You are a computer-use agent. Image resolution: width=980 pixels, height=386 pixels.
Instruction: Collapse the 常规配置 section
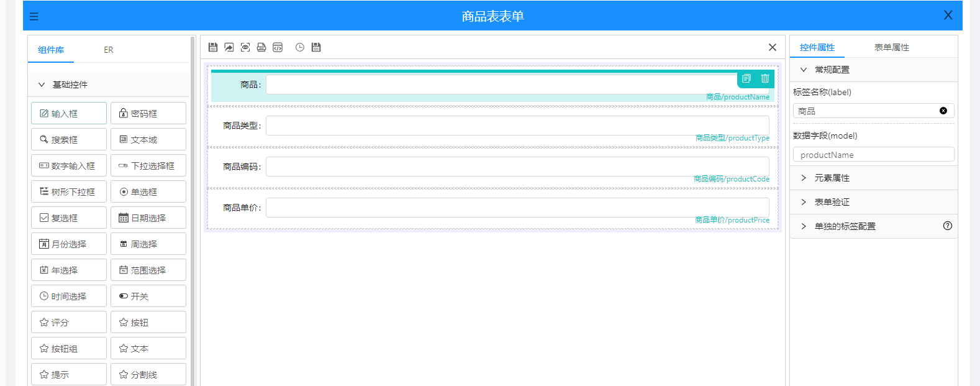click(804, 70)
